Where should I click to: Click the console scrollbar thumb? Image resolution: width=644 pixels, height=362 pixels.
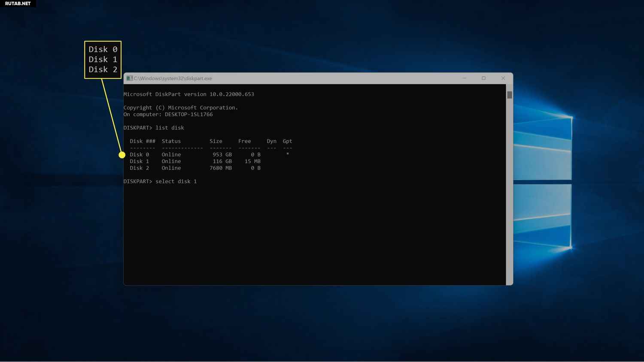click(x=509, y=95)
